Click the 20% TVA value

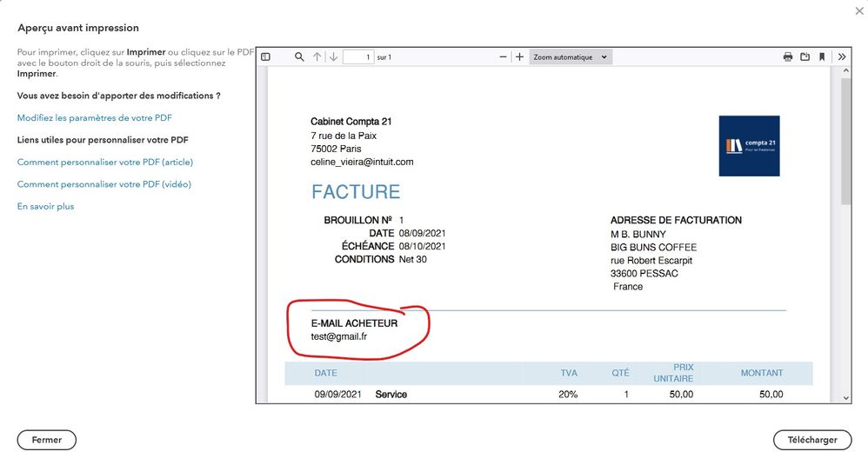tap(568, 395)
